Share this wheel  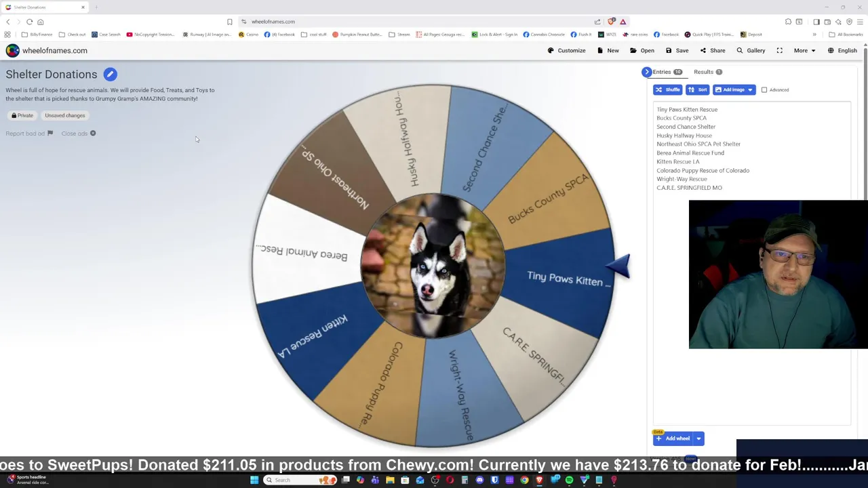click(x=712, y=50)
